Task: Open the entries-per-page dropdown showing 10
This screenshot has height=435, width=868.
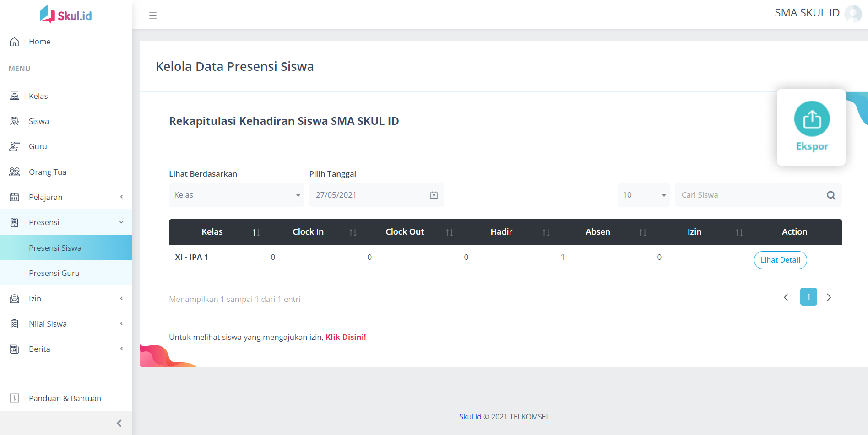Action: click(x=643, y=195)
